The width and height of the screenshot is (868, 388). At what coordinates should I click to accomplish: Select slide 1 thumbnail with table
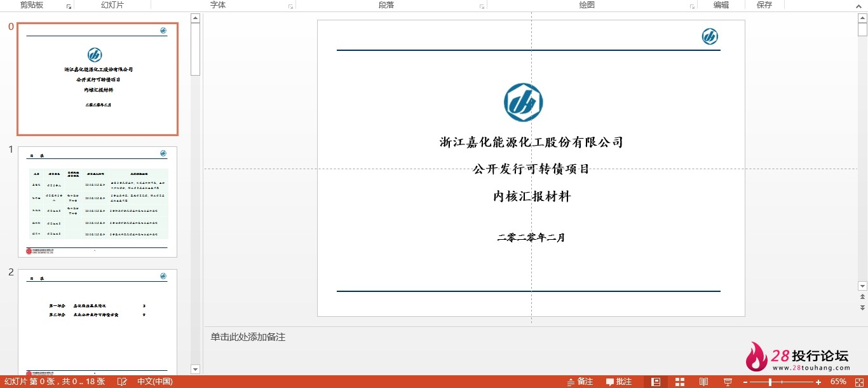pos(97,202)
